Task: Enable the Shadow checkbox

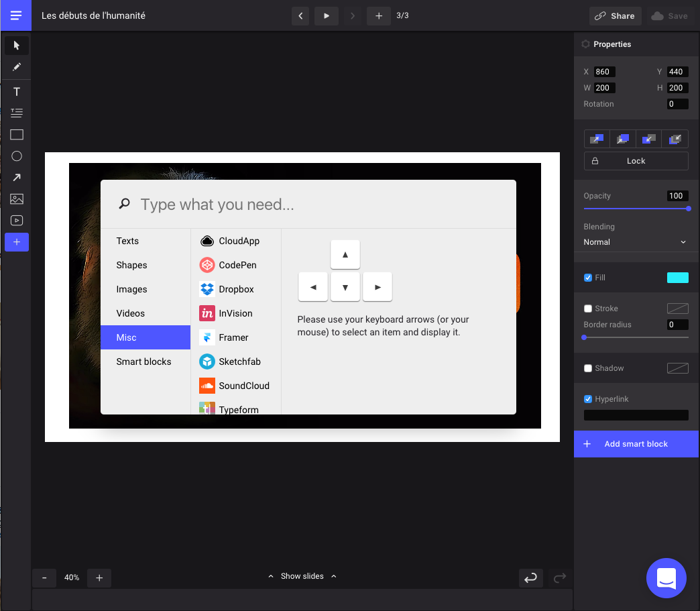Action: tap(588, 368)
